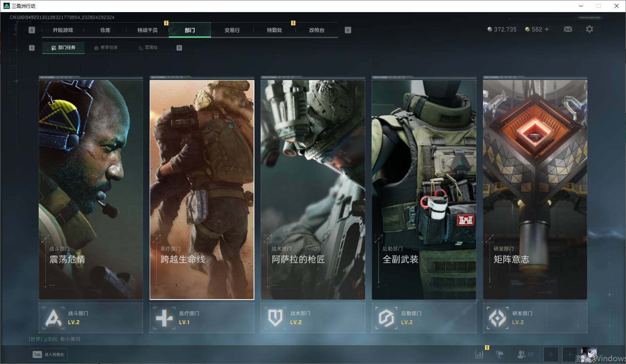The width and height of the screenshot is (626, 364).
Task: Click the 战斗部门 LV.2 panel
Action: tap(91, 318)
